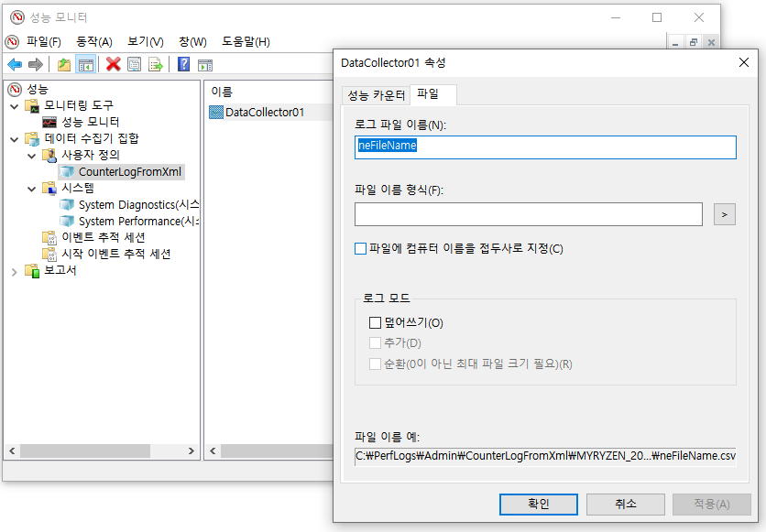Click the Forward arrow toolbar icon
This screenshot has width=766, height=532.
tap(36, 64)
